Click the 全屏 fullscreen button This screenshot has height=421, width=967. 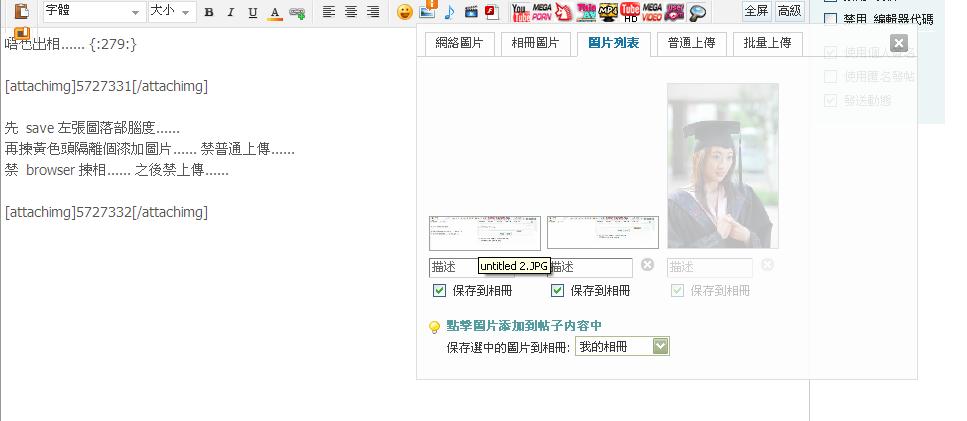(x=757, y=11)
